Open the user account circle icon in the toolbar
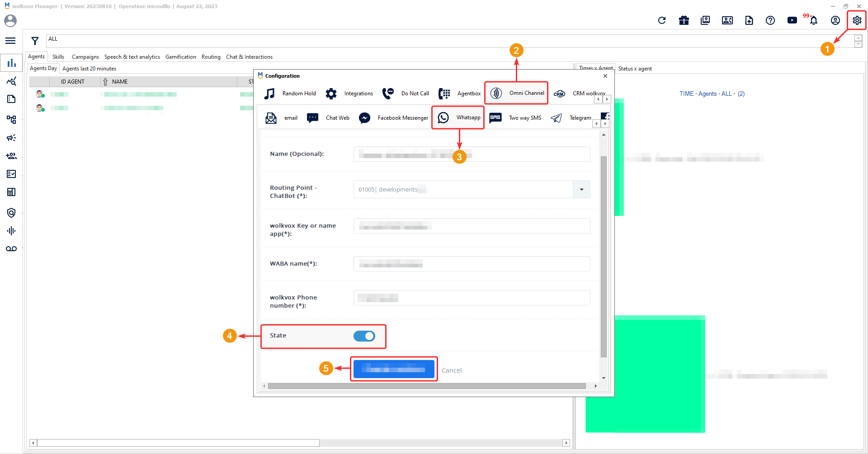868x454 pixels. (835, 20)
